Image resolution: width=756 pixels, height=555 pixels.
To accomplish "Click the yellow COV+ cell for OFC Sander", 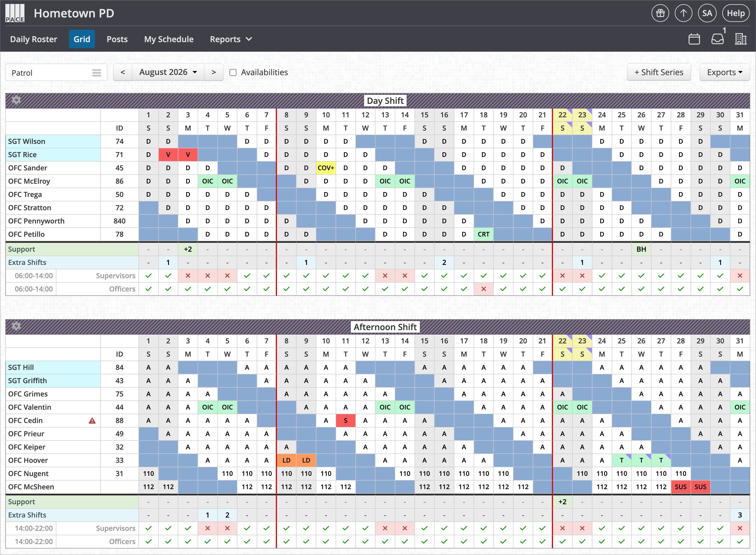I will 326,168.
